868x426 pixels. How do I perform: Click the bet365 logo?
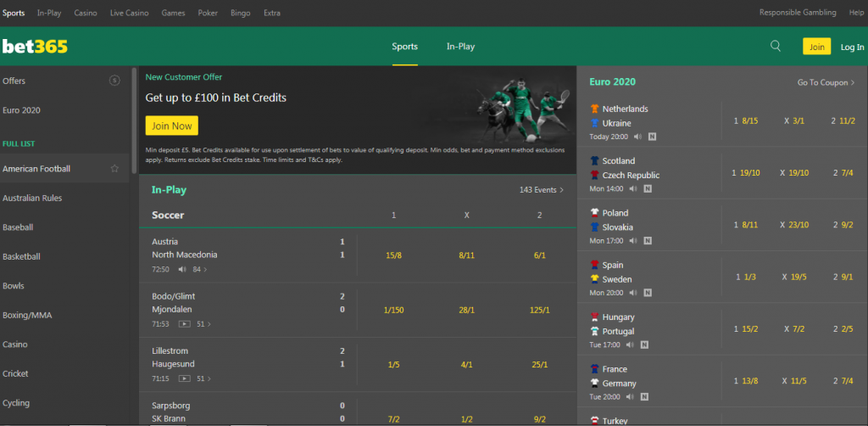pos(35,47)
